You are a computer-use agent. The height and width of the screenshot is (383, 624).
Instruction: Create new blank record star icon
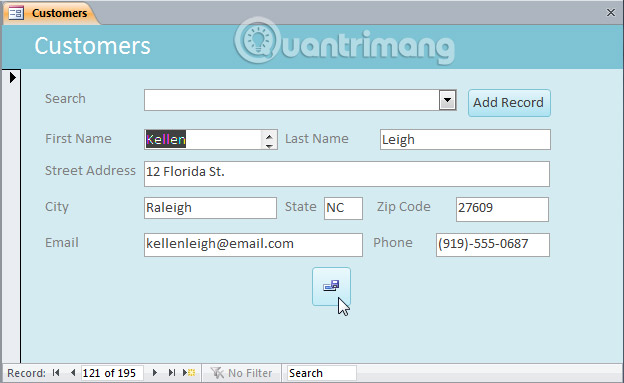tap(189, 373)
